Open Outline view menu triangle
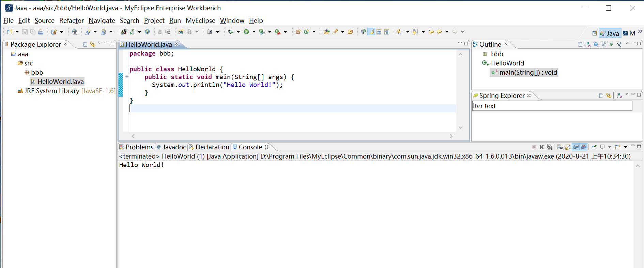Screen dimensions: 644x268 click(x=626, y=43)
